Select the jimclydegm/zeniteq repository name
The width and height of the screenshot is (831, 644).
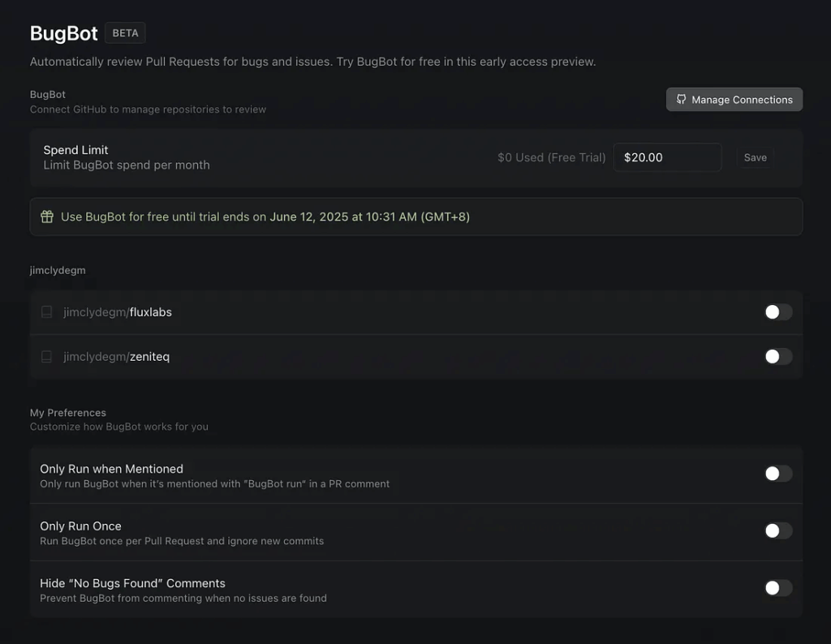(x=117, y=356)
